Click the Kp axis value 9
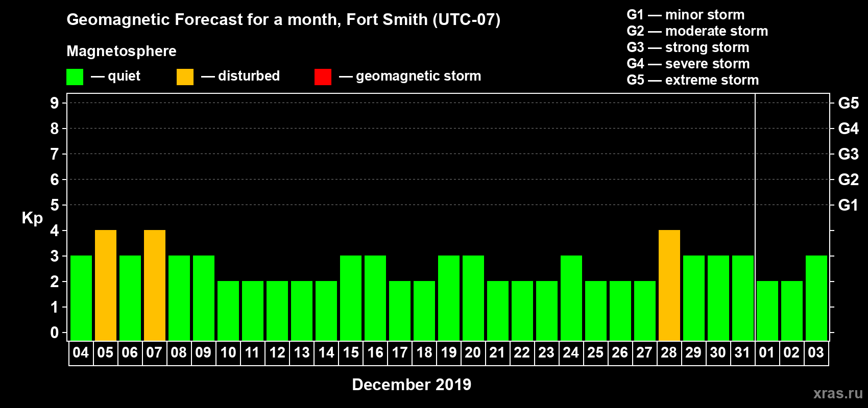The height and width of the screenshot is (408, 868). click(x=55, y=103)
